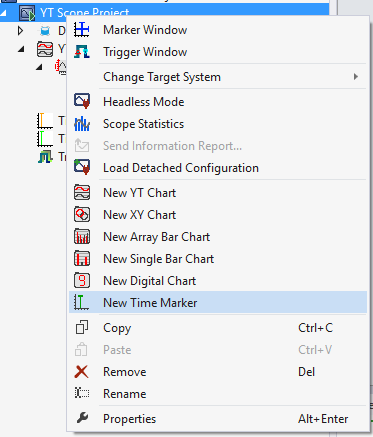Collapse the axis group tree node

point(39,67)
